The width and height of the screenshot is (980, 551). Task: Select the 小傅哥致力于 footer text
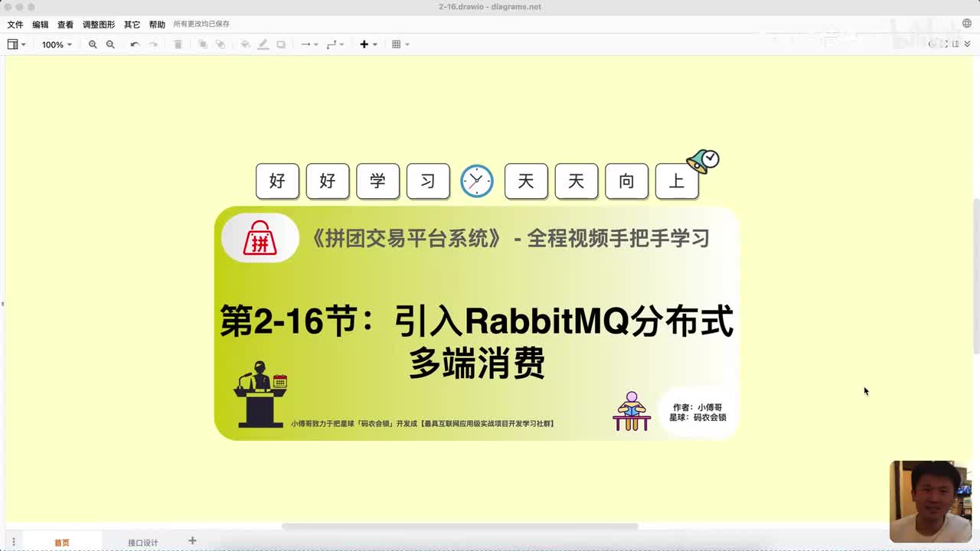pos(423,423)
